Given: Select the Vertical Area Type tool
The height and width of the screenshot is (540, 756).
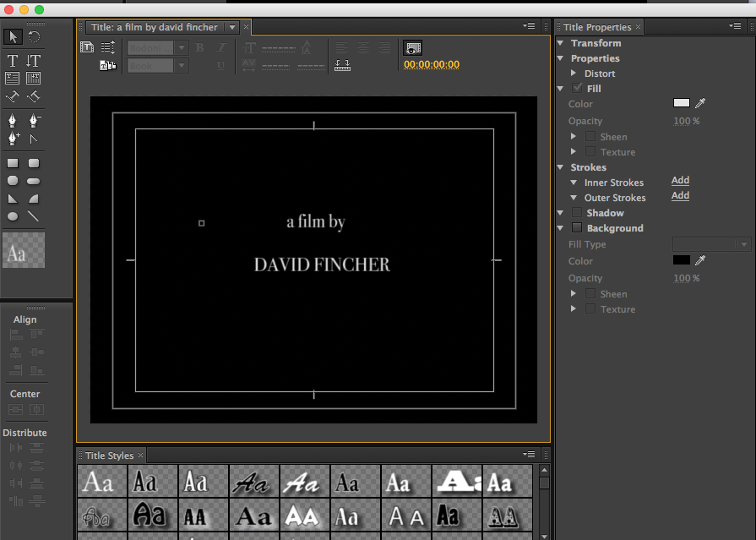Looking at the screenshot, I should coord(33,79).
